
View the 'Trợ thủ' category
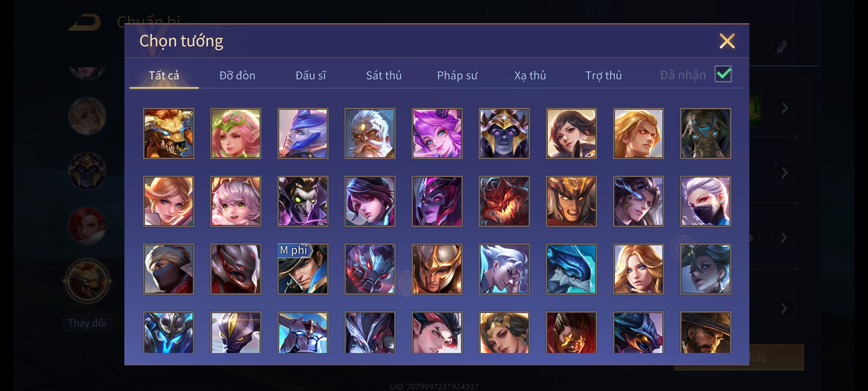[x=603, y=75]
